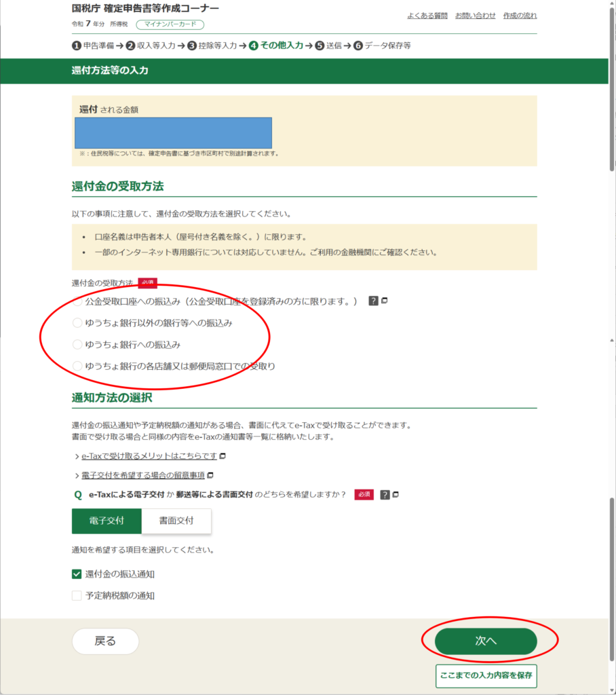Select ゆうちょ銀行への振込み radio button
The image size is (616, 695).
[77, 345]
